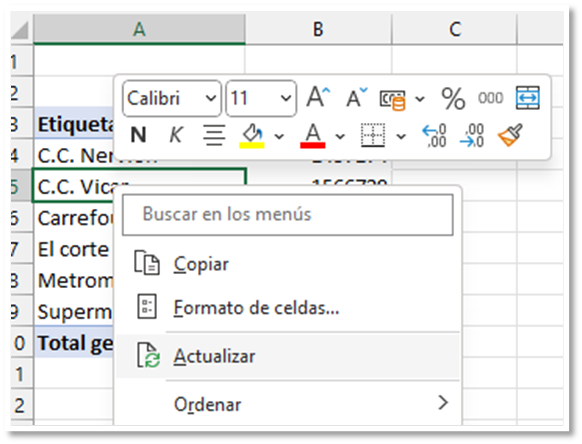Apply the yellow fill color
Screen dimensions: 582x444
click(252, 136)
